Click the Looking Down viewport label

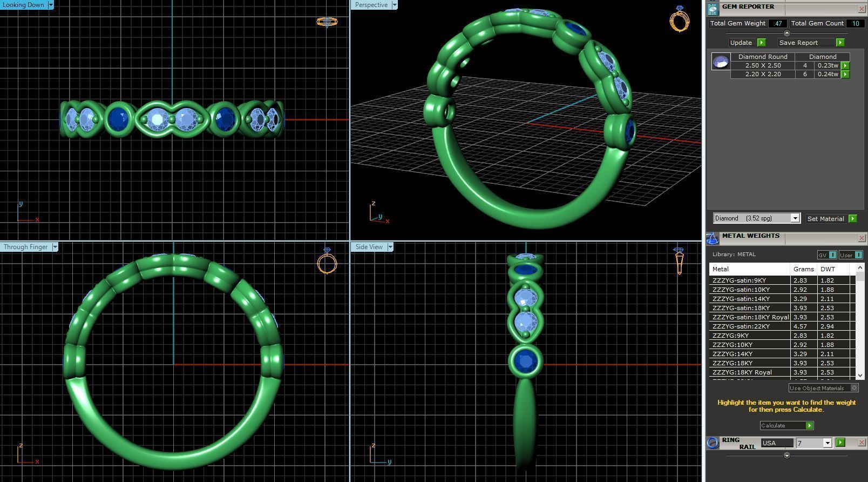pyautogui.click(x=24, y=5)
